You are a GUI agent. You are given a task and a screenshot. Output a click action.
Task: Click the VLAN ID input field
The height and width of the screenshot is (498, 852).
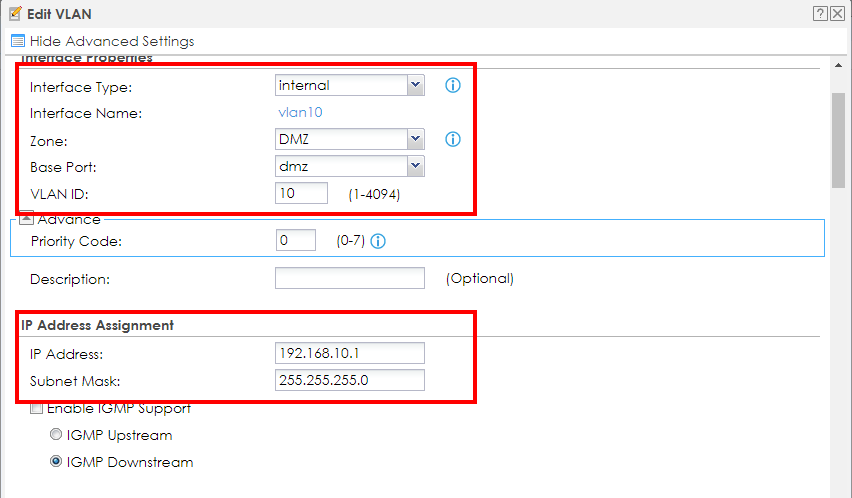pos(301,193)
